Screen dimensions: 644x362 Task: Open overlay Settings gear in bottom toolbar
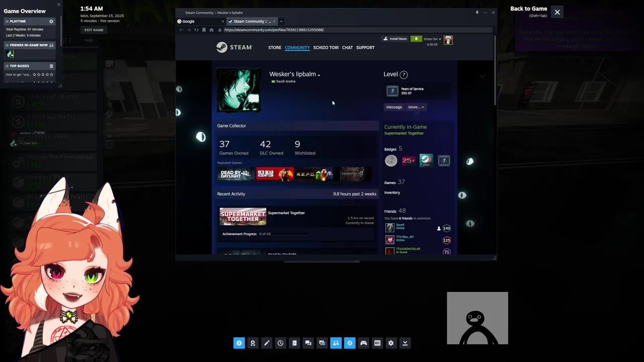391,343
